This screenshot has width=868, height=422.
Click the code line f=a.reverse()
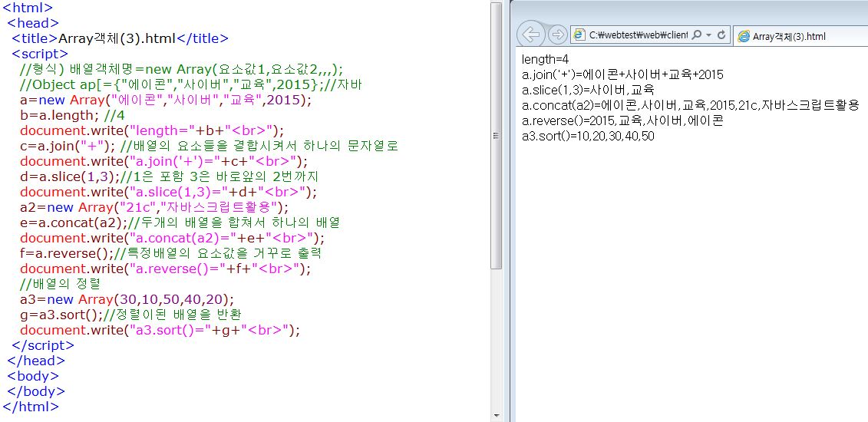171,253
